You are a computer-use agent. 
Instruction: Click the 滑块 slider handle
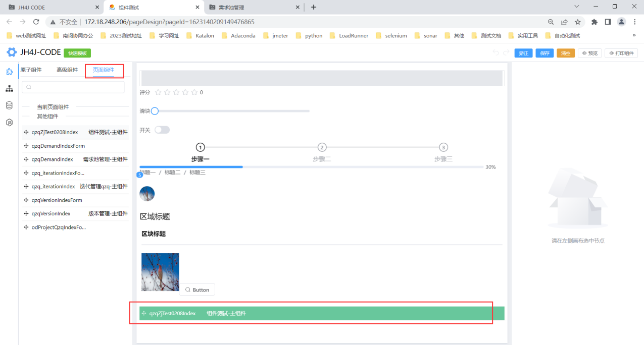coord(155,111)
